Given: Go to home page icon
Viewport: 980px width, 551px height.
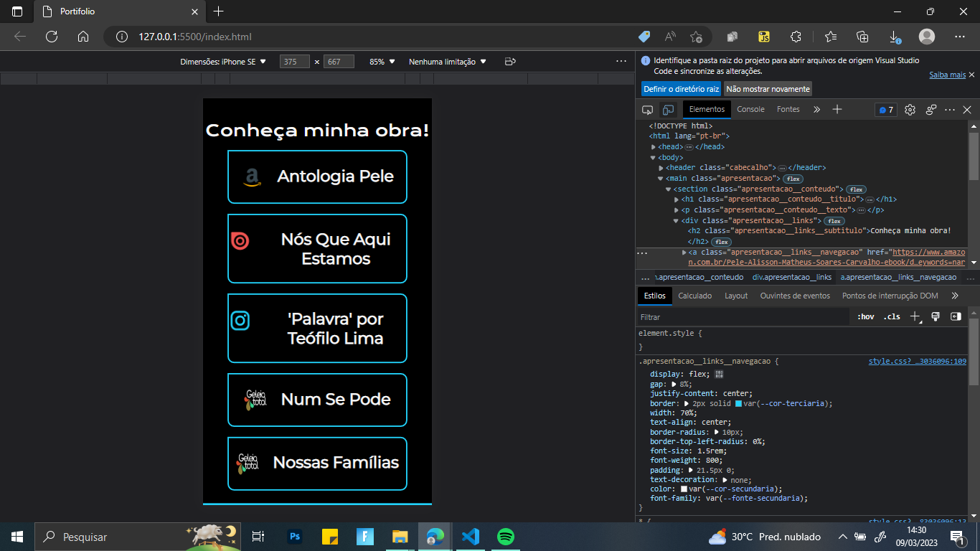Looking at the screenshot, I should [x=83, y=37].
